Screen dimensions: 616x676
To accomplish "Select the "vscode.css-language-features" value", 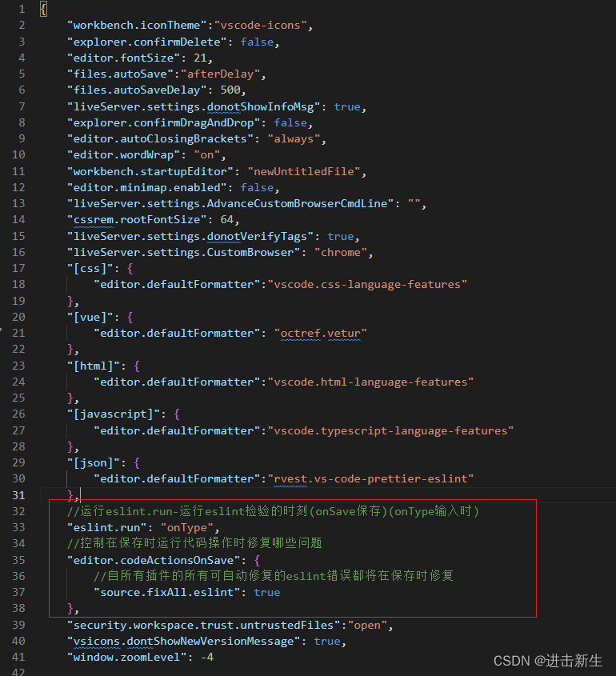I will click(x=367, y=285).
